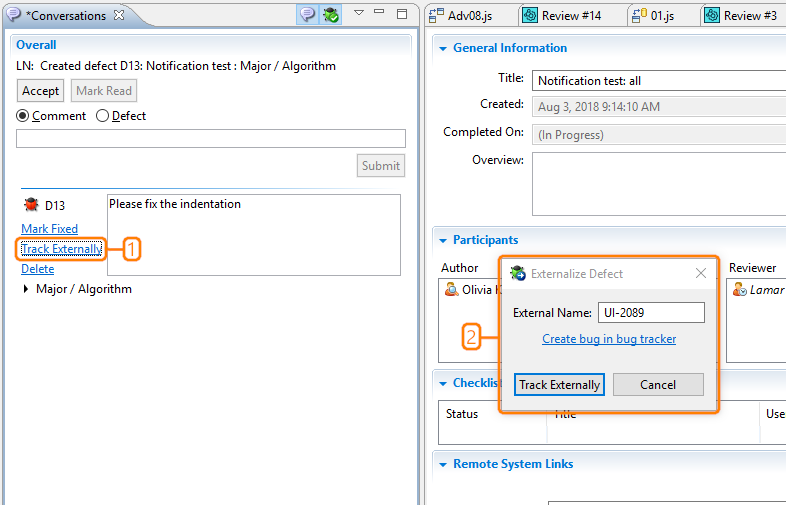Click the Review #3 tab icon

(712, 15)
